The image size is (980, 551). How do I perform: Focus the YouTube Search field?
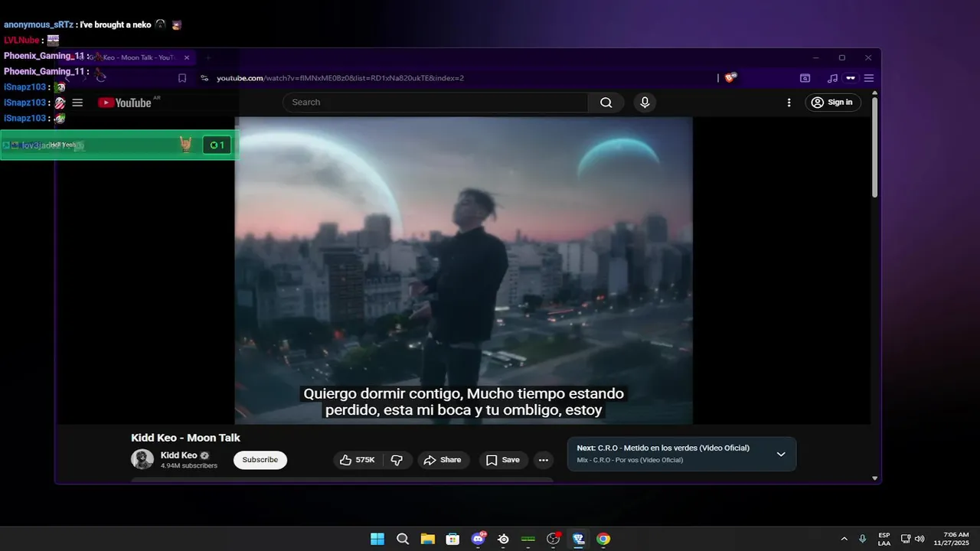point(436,103)
